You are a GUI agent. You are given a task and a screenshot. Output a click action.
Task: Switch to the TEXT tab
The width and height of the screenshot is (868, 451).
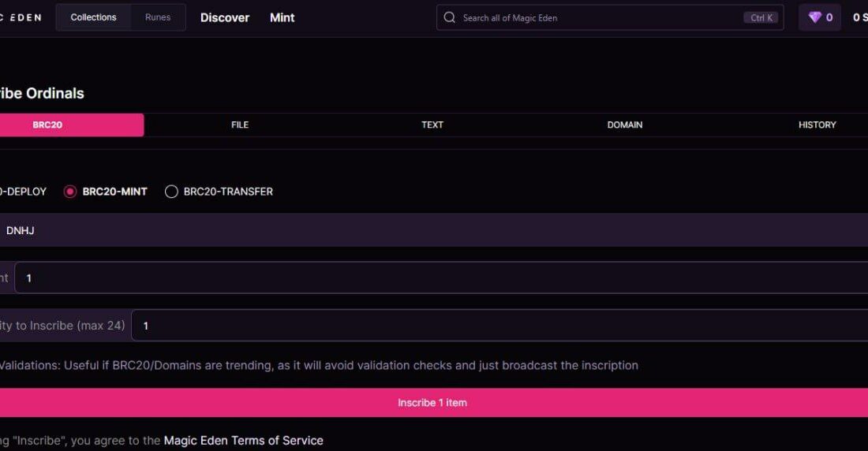click(432, 125)
